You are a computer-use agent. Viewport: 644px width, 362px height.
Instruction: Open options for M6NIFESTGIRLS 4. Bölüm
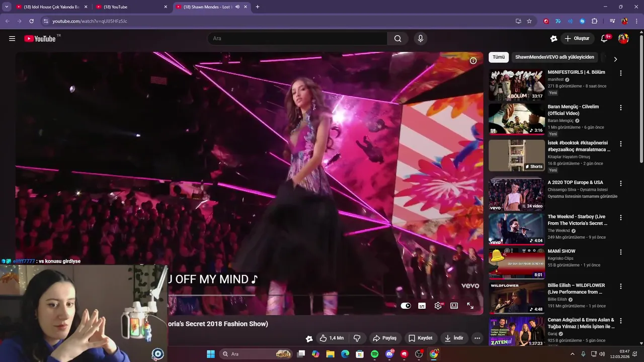(x=620, y=73)
